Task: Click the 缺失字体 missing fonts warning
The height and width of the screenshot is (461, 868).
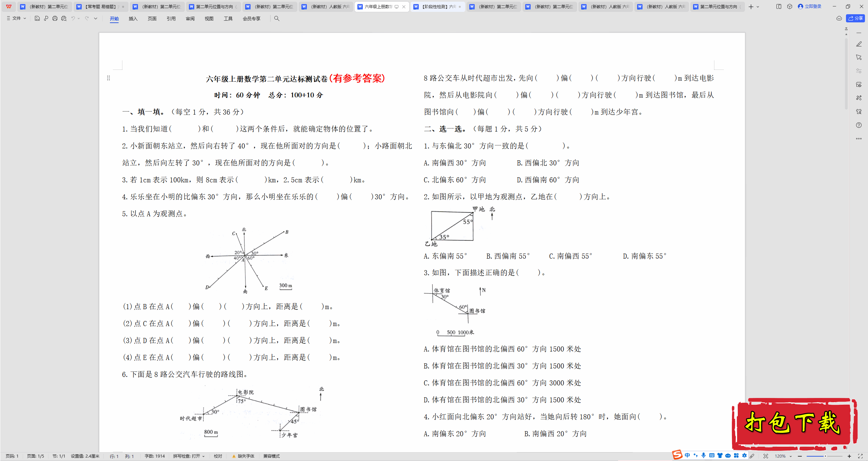Action: (x=243, y=456)
